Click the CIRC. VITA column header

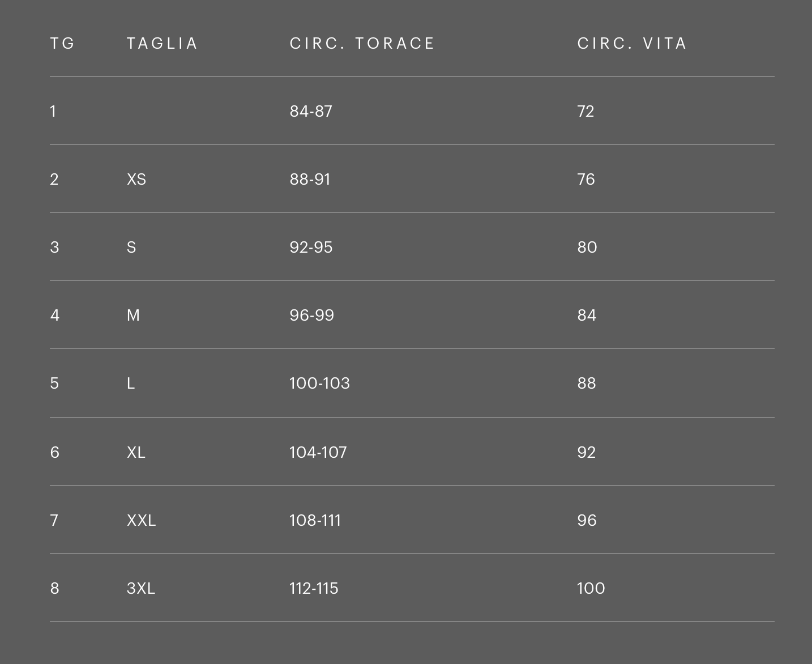coord(632,44)
